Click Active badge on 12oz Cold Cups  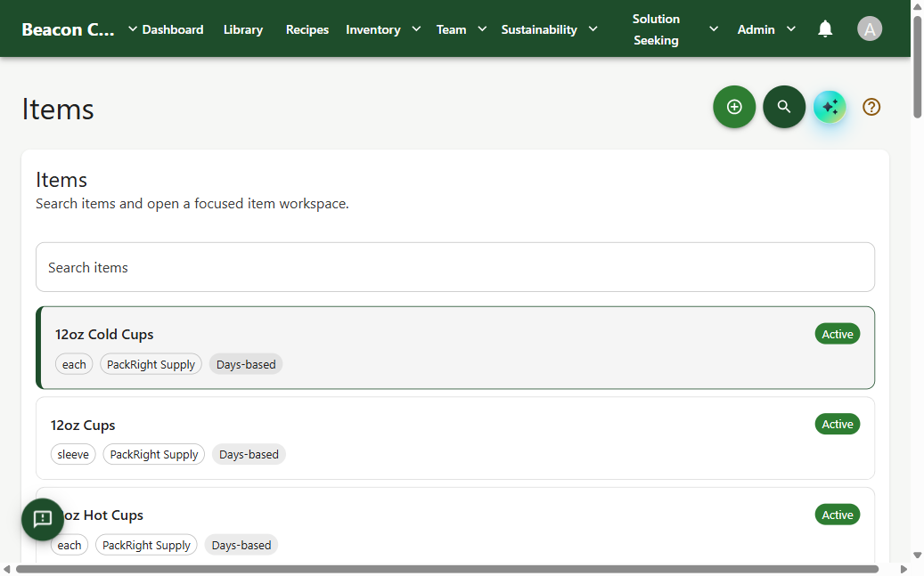coord(838,334)
